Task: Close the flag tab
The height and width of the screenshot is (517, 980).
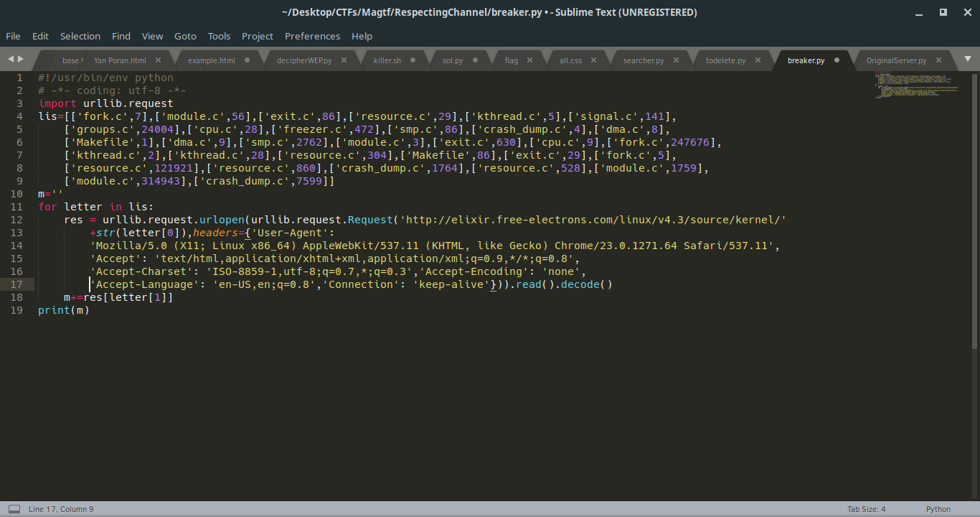Action: [530, 60]
